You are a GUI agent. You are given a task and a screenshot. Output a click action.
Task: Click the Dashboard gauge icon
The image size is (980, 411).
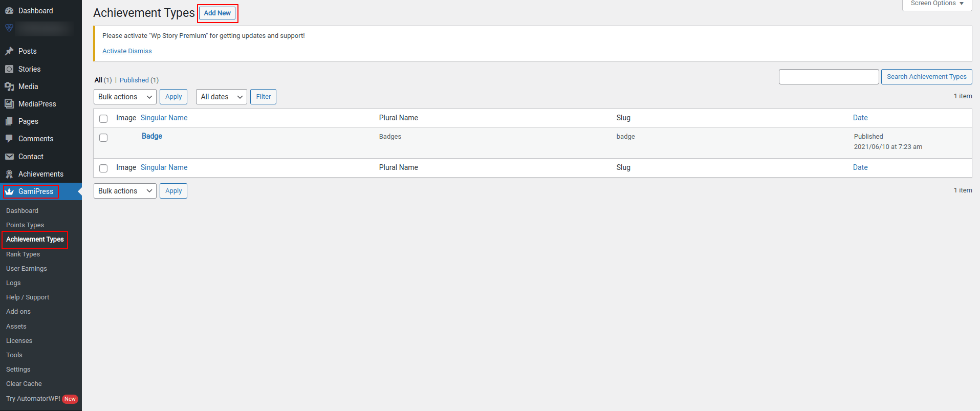9,11
